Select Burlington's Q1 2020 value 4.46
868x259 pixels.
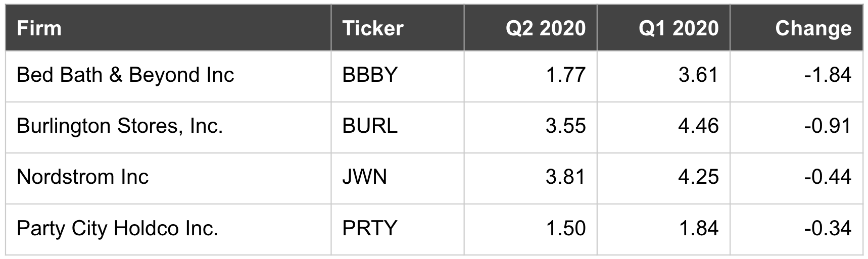698,126
